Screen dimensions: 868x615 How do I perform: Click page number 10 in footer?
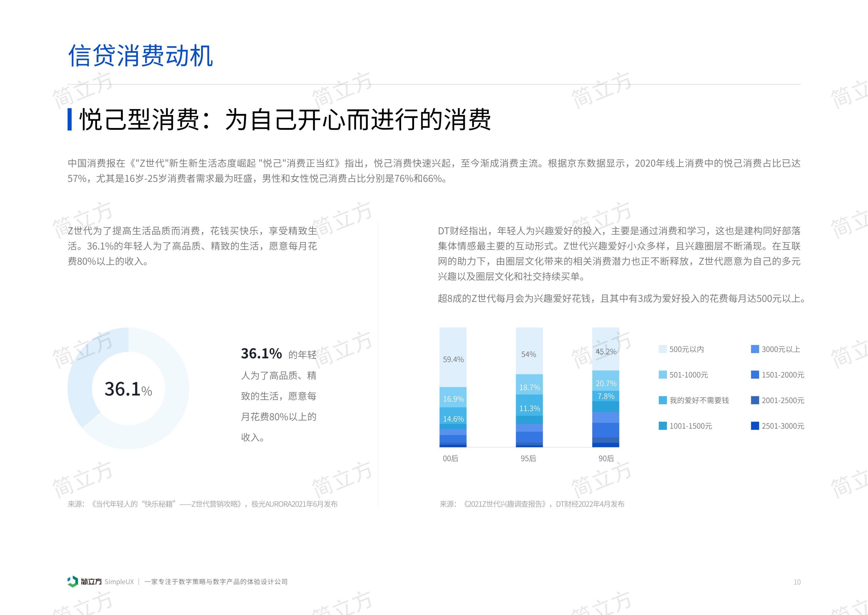pyautogui.click(x=797, y=582)
